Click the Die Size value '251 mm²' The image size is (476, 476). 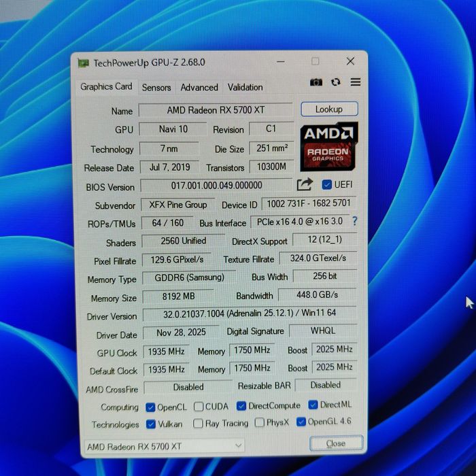[272, 148]
